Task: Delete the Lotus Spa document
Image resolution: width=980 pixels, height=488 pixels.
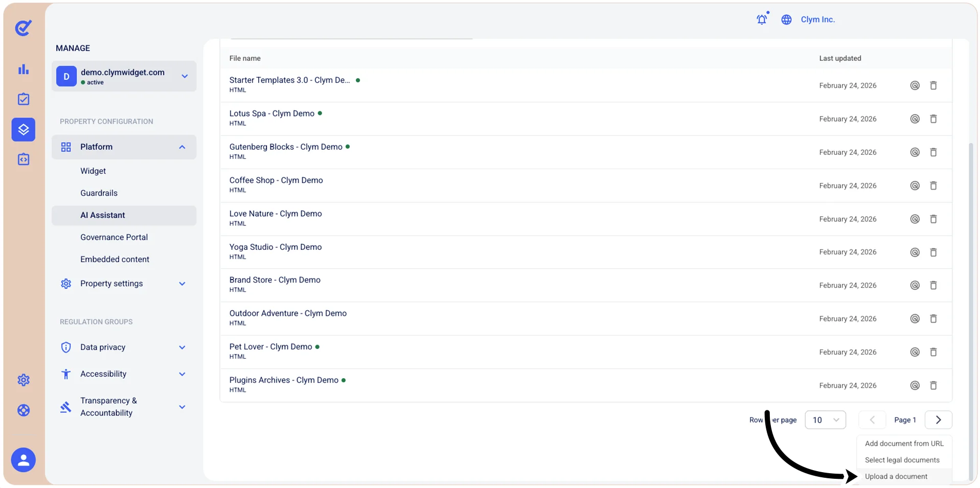Action: tap(933, 119)
